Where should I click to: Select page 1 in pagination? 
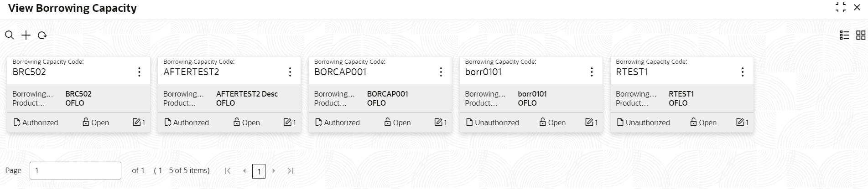259,171
